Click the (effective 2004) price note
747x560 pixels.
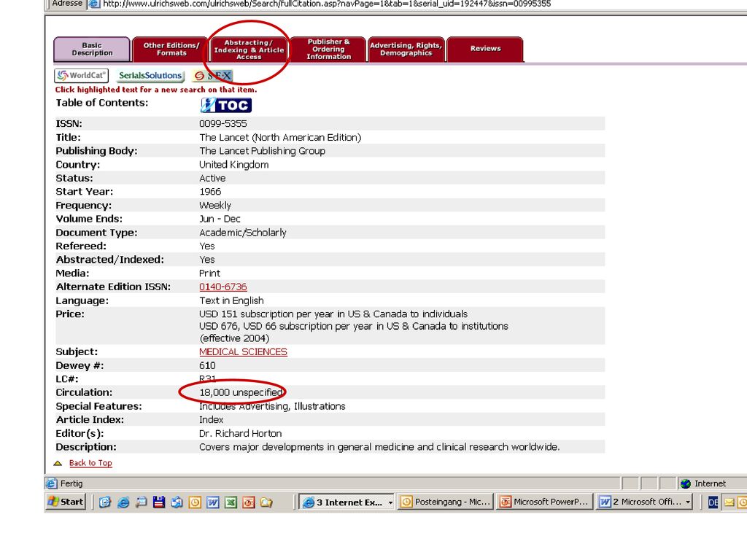point(234,338)
